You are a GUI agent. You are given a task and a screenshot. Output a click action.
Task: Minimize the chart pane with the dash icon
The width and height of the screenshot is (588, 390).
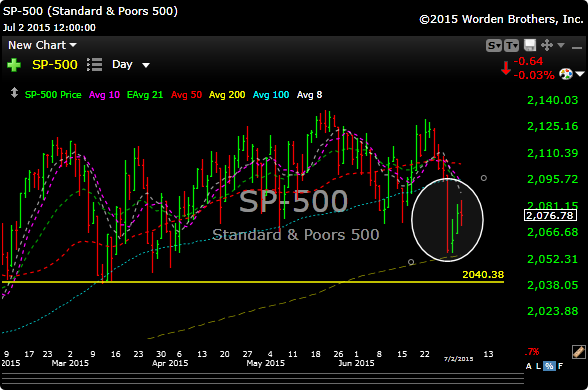click(x=577, y=47)
